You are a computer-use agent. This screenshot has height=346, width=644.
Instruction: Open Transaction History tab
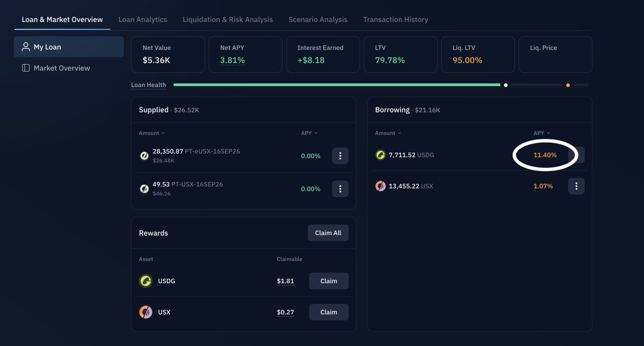pos(396,19)
